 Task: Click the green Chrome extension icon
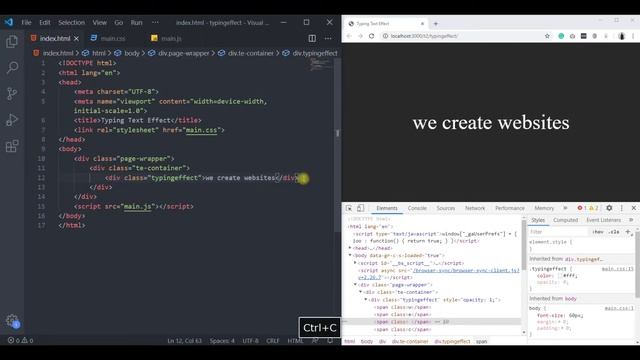[561, 36]
